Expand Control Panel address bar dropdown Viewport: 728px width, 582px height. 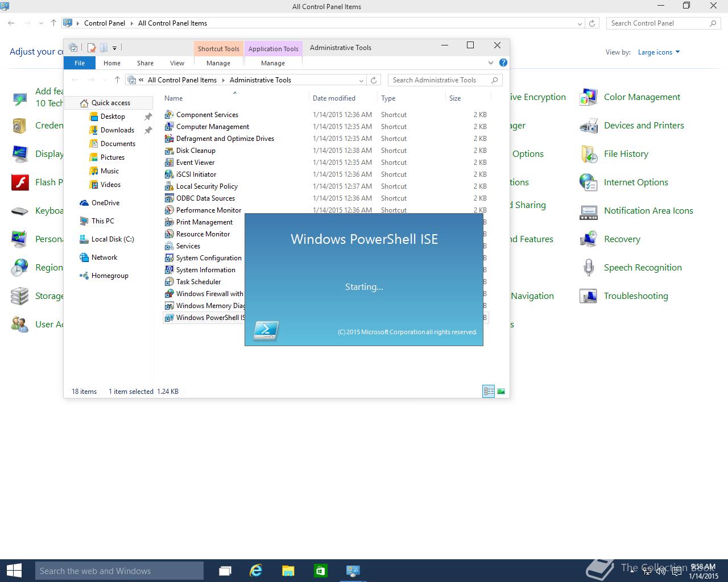[x=580, y=23]
